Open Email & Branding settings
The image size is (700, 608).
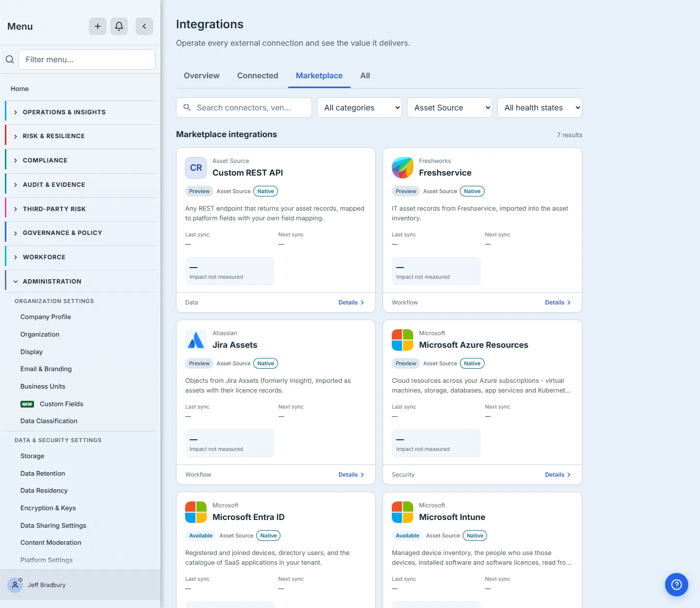[x=46, y=369]
